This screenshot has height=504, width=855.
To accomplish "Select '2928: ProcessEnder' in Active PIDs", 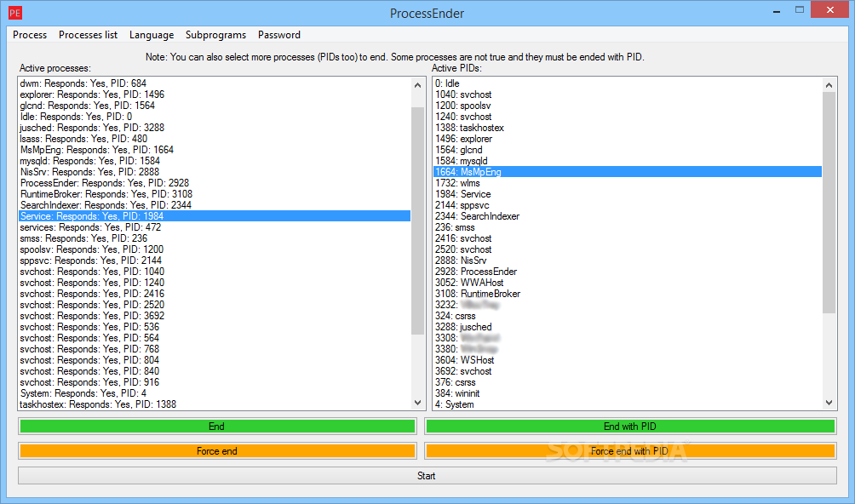I will (628, 272).
